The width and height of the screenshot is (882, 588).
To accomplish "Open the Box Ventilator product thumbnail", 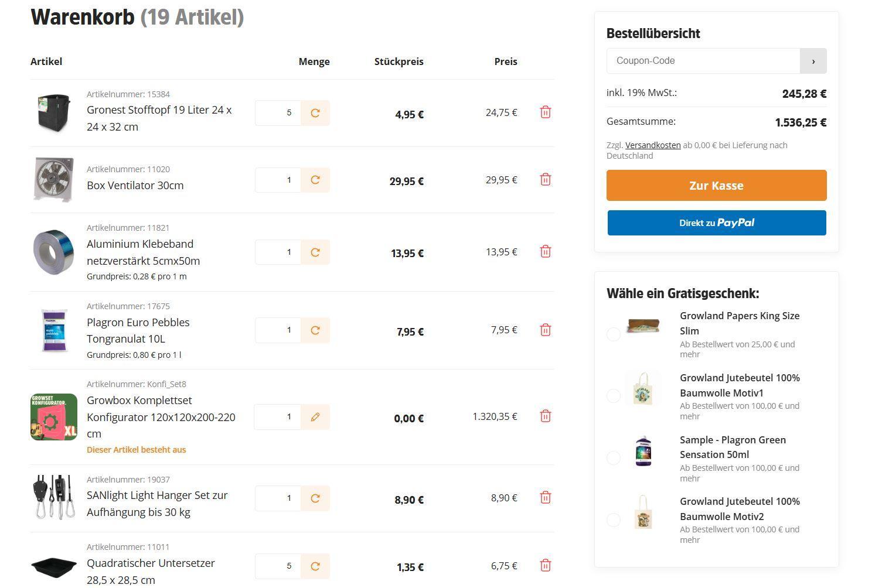I will (x=54, y=180).
